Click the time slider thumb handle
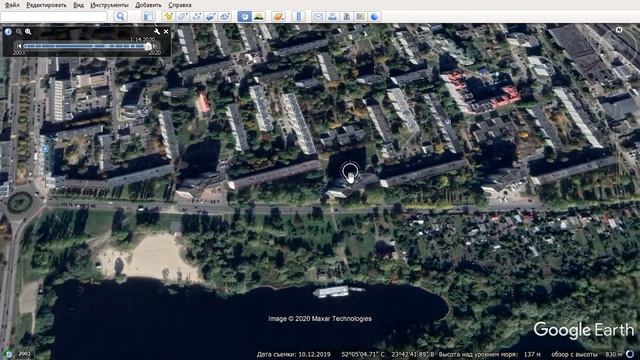 pos(148,47)
